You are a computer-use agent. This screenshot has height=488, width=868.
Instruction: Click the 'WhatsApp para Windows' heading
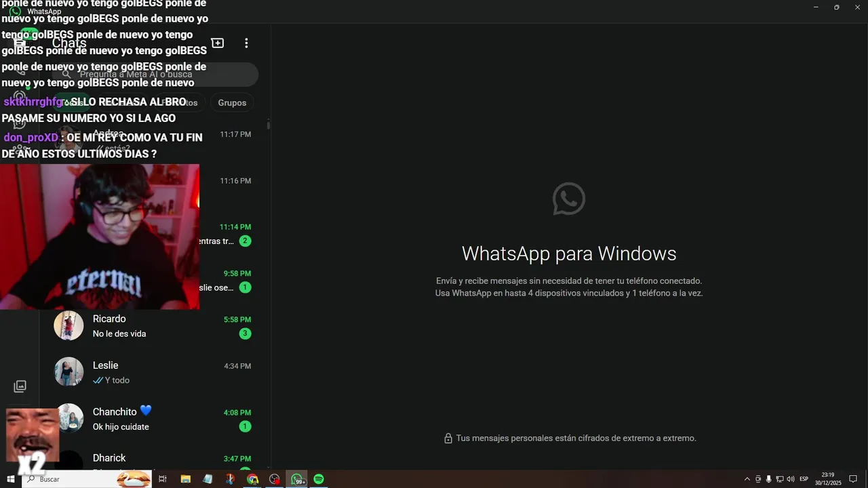tap(569, 253)
